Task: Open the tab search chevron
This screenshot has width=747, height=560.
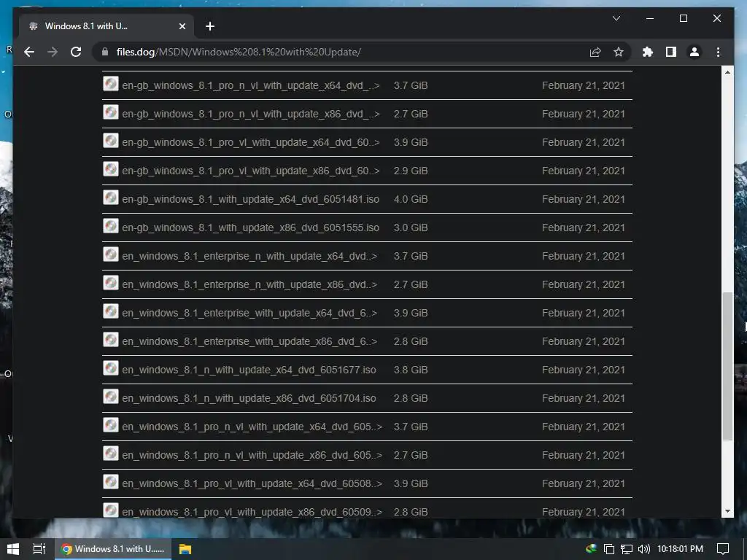Action: [x=616, y=18]
